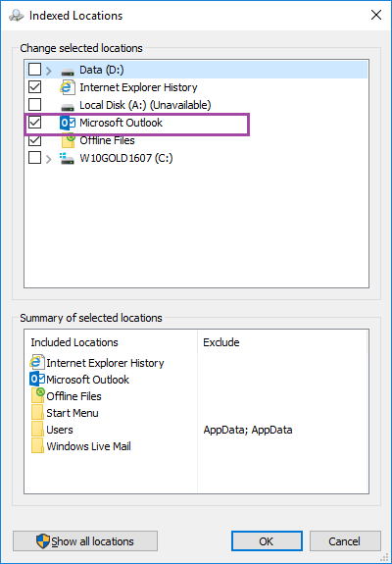Click the Start Menu folder icon
Viewport: 392px width, 564px height.
pyautogui.click(x=37, y=413)
